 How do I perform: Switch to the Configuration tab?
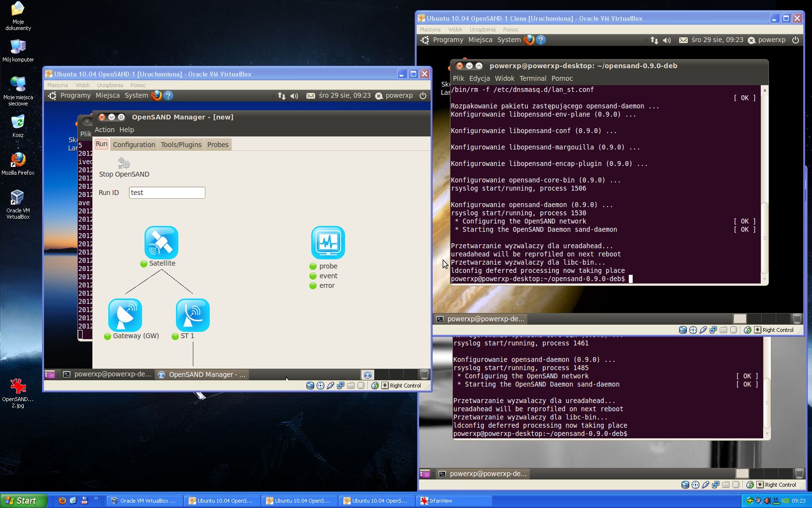point(134,145)
